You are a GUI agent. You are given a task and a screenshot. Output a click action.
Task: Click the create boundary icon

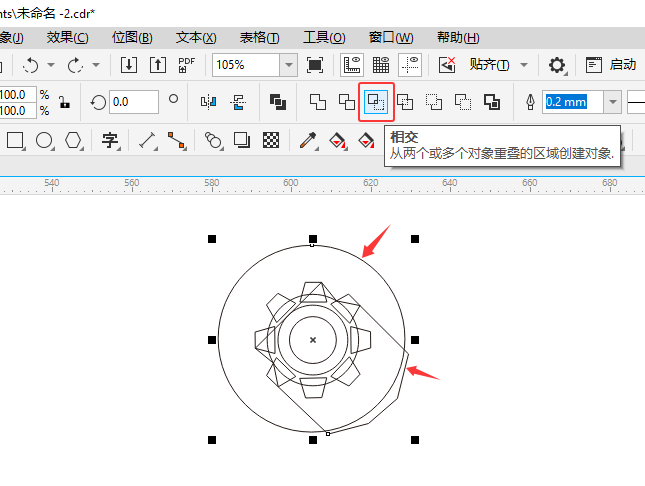tap(492, 102)
